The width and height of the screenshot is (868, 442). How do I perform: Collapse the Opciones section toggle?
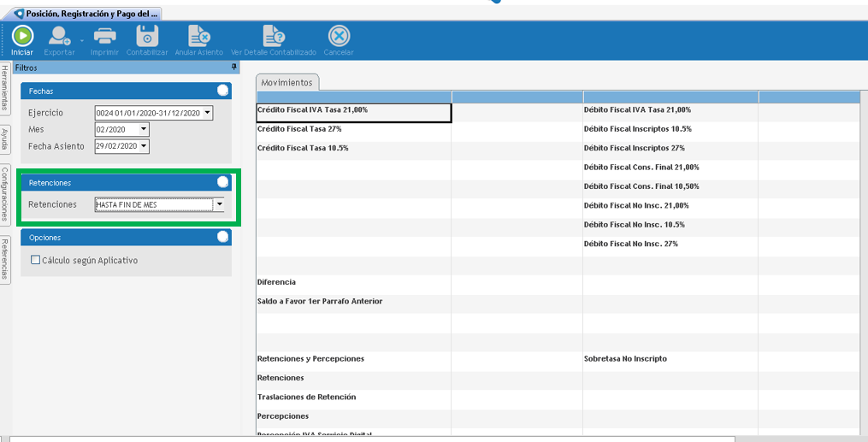(222, 237)
